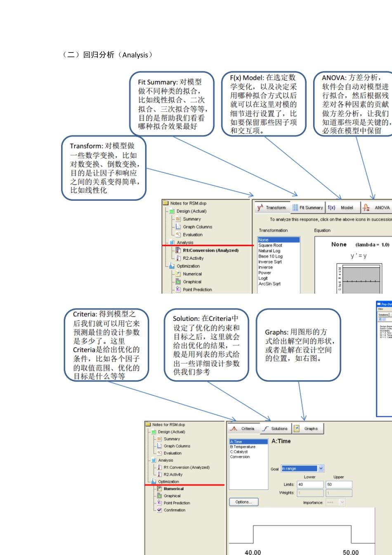Click Point Prediction icon in Transform-window tree
This screenshot has height=555, width=392.
point(178,289)
